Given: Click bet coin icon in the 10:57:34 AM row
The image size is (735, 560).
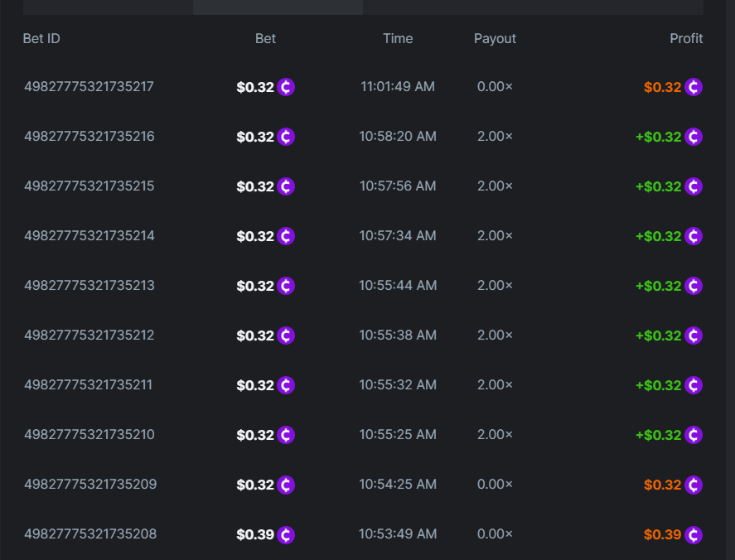Looking at the screenshot, I should click(x=286, y=236).
